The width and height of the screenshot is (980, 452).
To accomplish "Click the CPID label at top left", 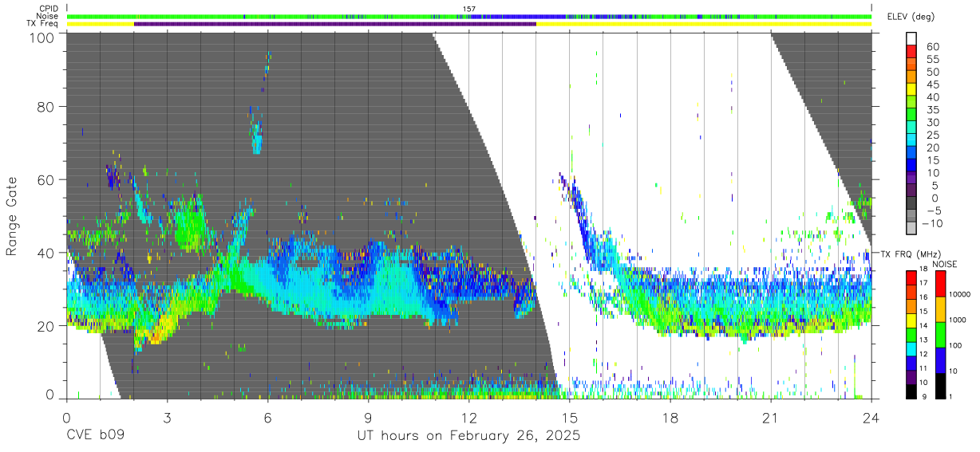I will tap(48, 9).
